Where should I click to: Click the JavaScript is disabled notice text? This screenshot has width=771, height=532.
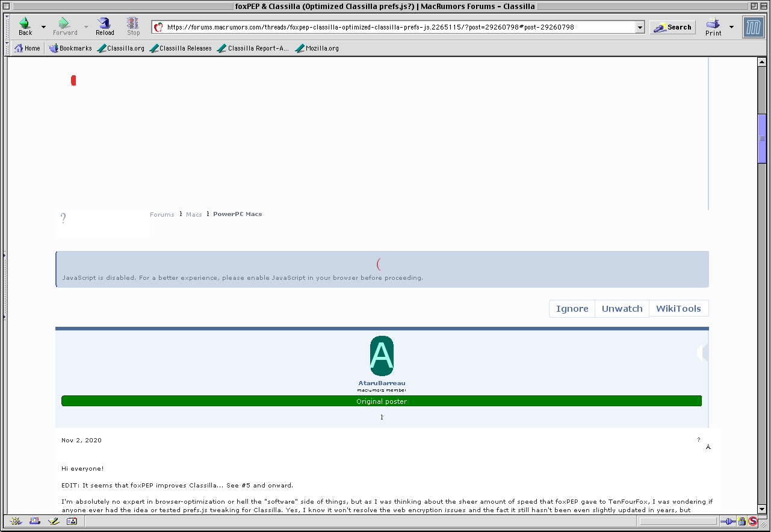coord(243,278)
